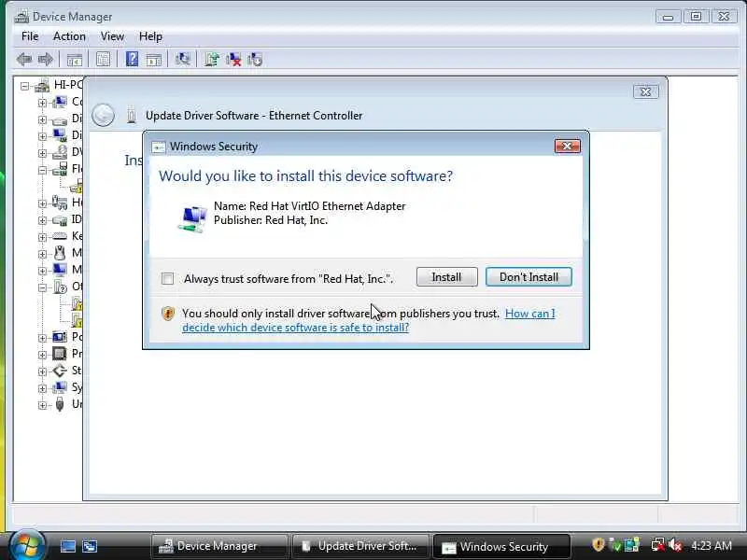Switch to Device Manager taskbar button

click(x=219, y=546)
